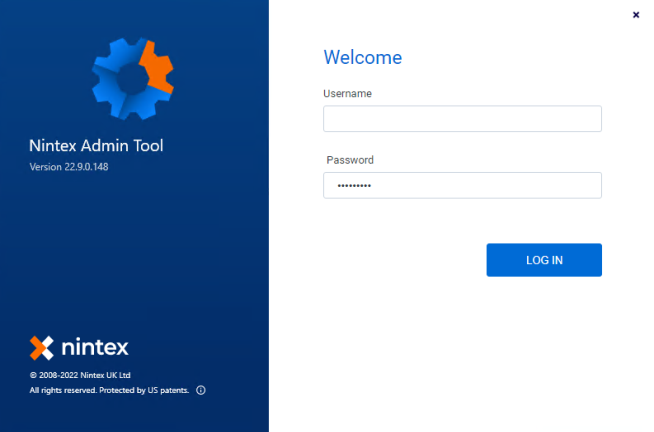The width and height of the screenshot is (654, 432).
Task: Click the Username input field
Action: click(x=462, y=119)
